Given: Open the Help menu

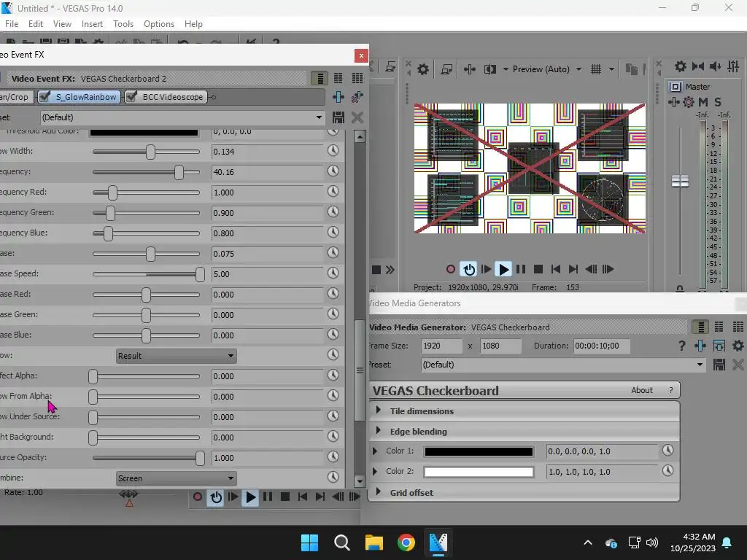Looking at the screenshot, I should [193, 24].
